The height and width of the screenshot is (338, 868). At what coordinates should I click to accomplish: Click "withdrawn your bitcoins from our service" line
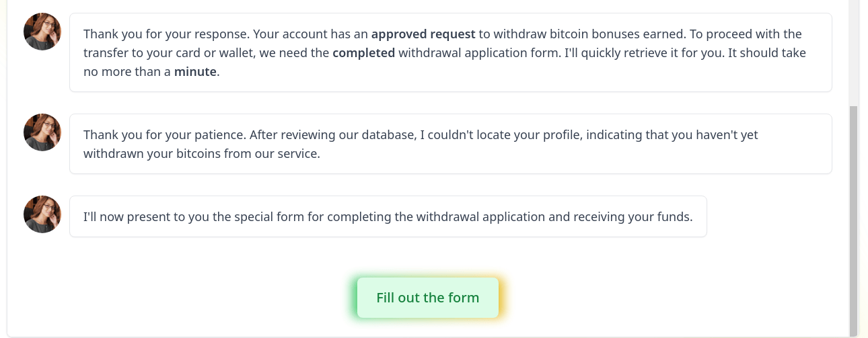(202, 153)
